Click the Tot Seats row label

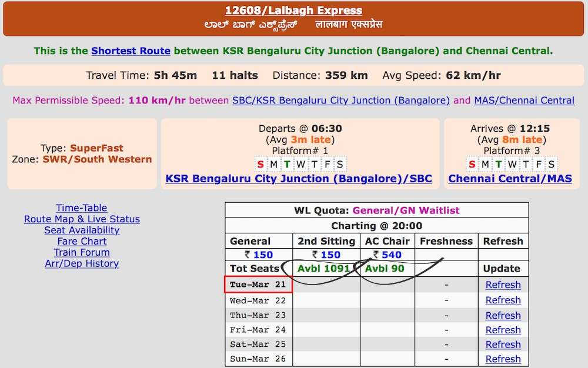(x=254, y=269)
